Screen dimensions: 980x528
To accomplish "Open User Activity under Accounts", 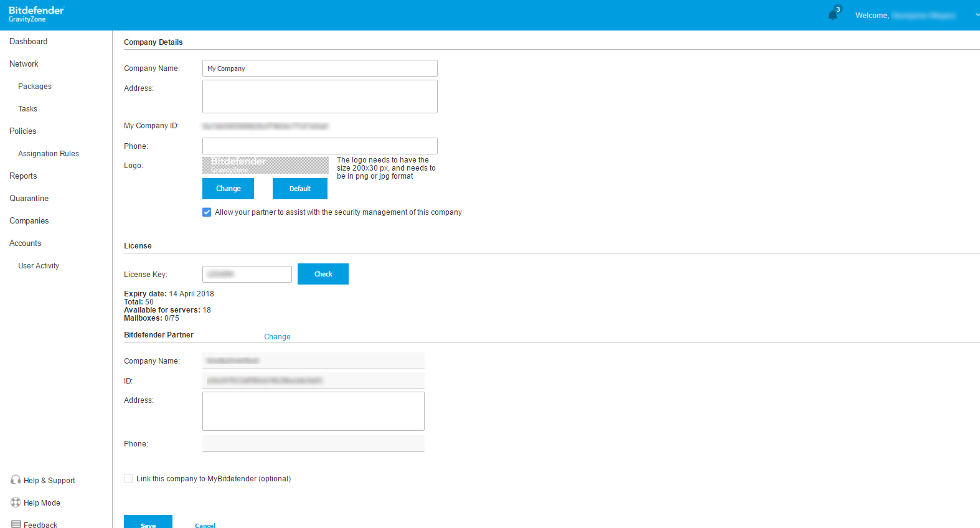I will pos(39,266).
